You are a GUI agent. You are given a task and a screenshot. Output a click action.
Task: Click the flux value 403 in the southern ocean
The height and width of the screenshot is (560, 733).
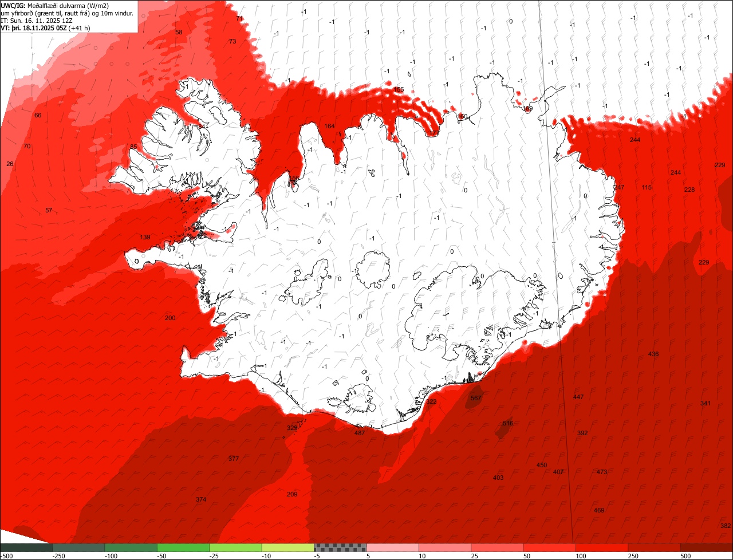click(x=498, y=478)
